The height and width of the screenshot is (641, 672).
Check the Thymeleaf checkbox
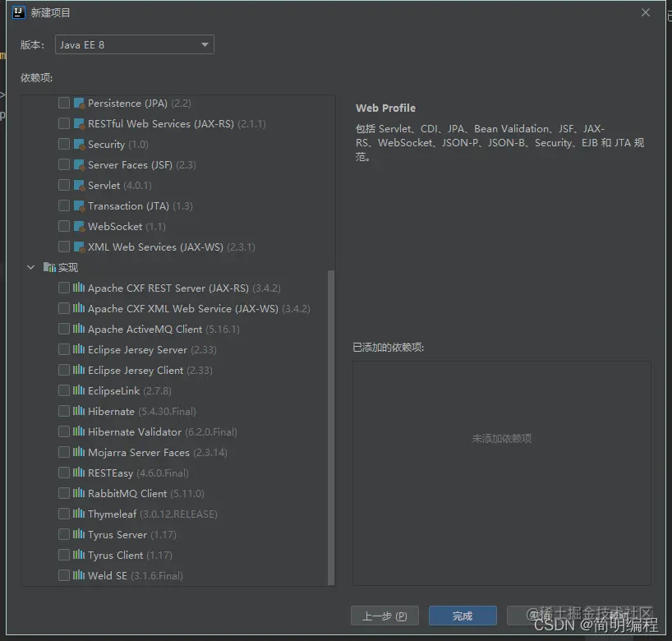click(x=64, y=514)
